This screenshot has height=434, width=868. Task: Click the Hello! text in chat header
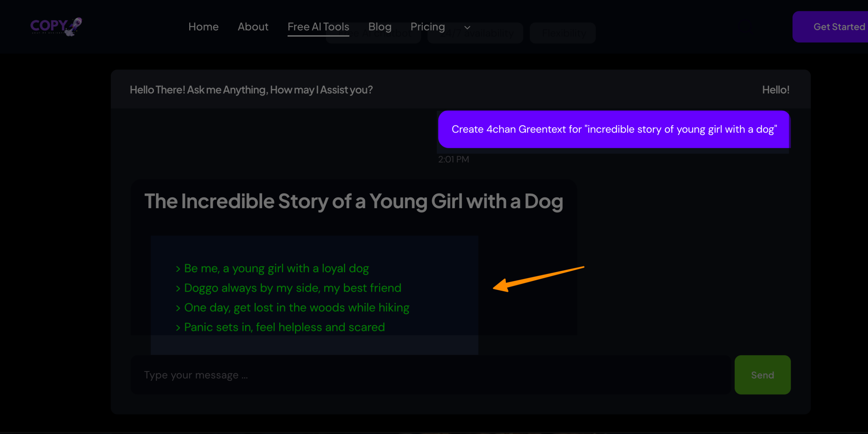(775, 90)
